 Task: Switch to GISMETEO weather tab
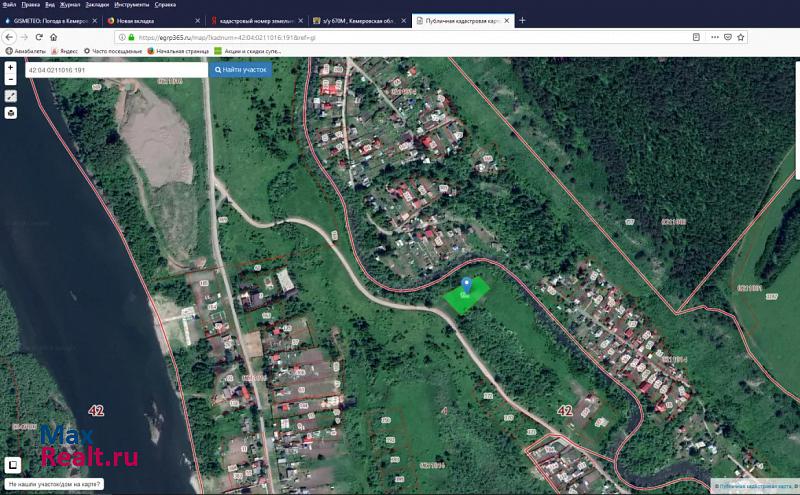coord(50,20)
